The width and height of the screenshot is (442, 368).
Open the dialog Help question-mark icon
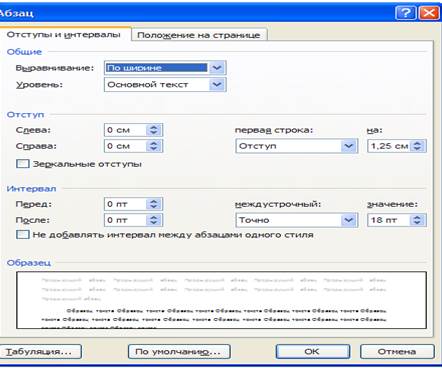pyautogui.click(x=405, y=13)
